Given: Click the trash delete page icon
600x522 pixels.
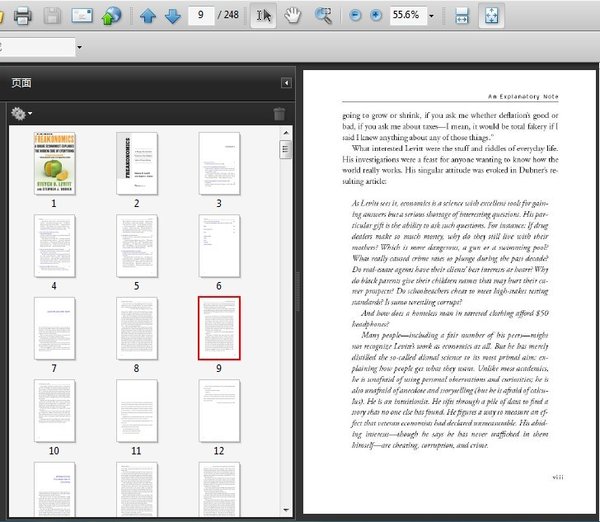Looking at the screenshot, I should point(279,115).
